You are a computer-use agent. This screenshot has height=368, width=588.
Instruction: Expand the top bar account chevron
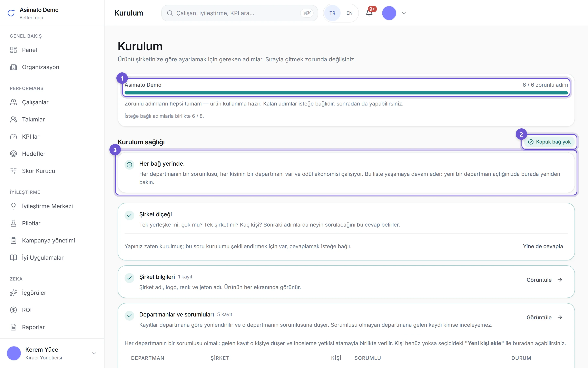(404, 13)
